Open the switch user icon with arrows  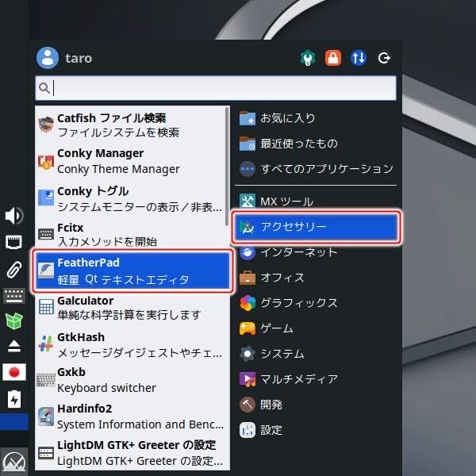coord(359,58)
